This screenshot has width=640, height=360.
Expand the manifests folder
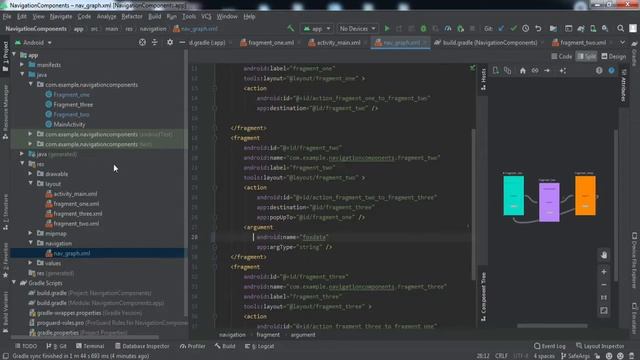click(22, 64)
